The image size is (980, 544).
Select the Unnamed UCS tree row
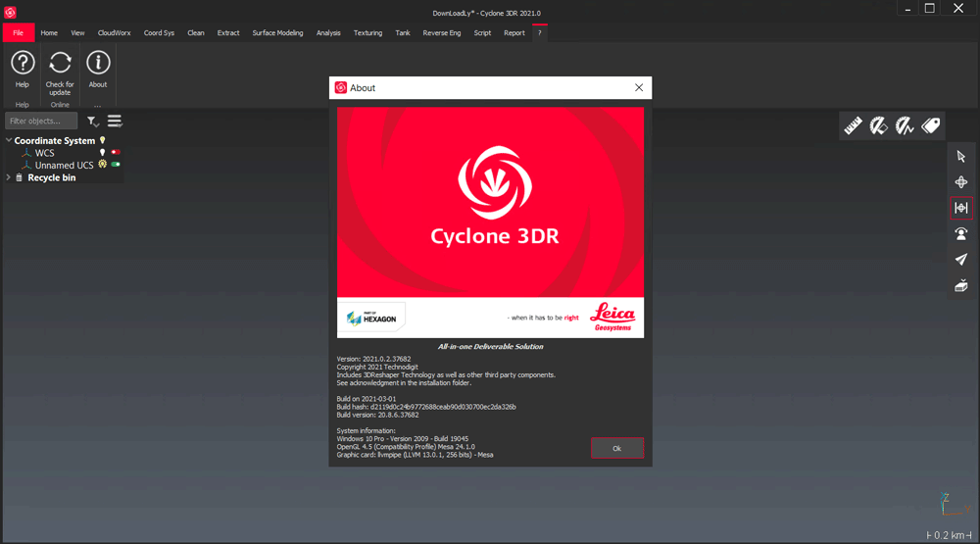64,165
